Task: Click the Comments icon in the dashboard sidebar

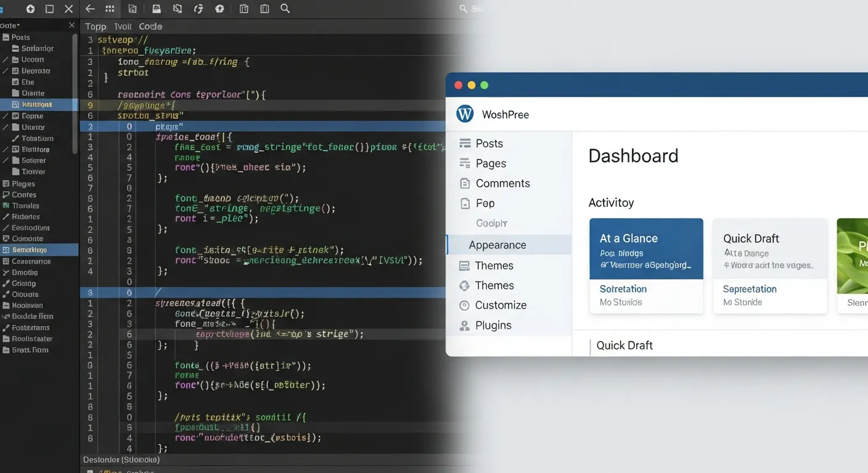Action: coord(465,183)
